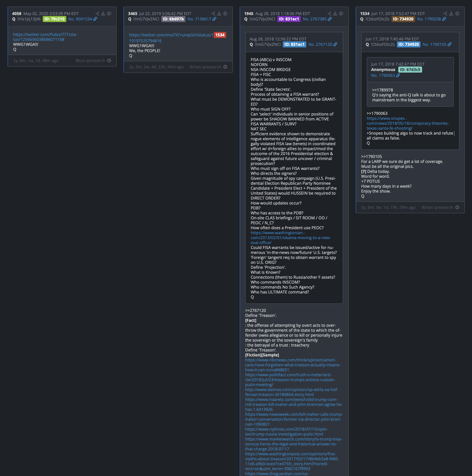The image size is (472, 476).
Task: Click the brown ID: 734920 badge
Action: point(403,19)
